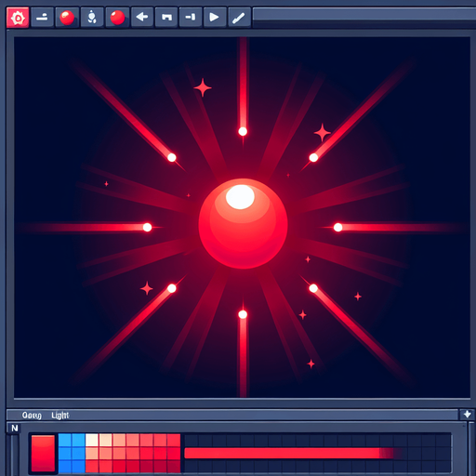
Task: Click the vertical scrollbar beside the palette grid
Action: click(470, 449)
